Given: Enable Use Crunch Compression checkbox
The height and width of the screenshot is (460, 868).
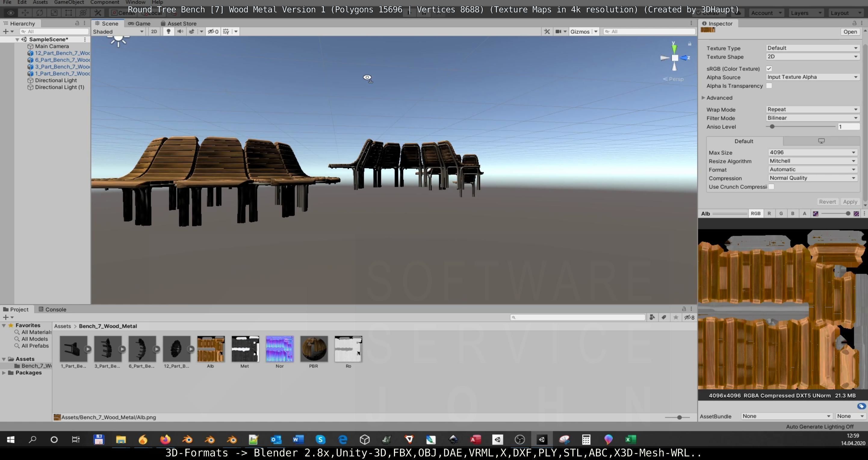Looking at the screenshot, I should pyautogui.click(x=771, y=187).
